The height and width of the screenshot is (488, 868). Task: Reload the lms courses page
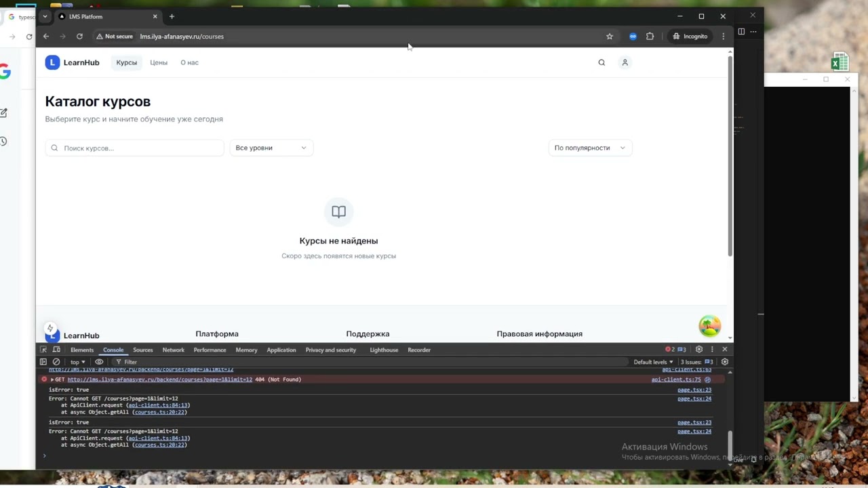click(79, 37)
